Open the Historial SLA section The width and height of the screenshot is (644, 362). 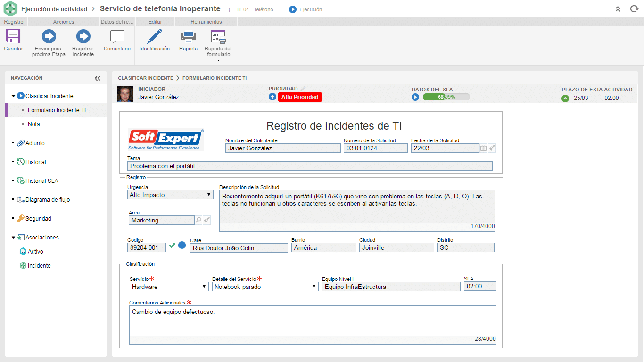click(37, 181)
